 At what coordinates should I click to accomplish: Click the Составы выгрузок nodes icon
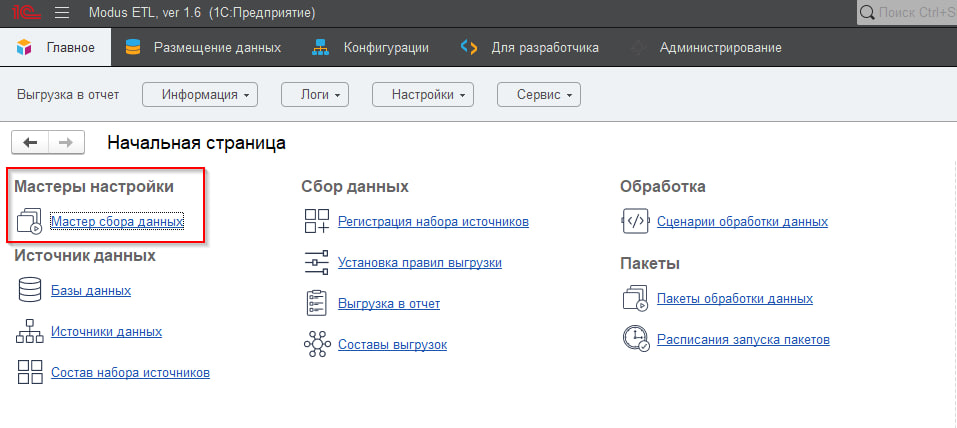316,345
